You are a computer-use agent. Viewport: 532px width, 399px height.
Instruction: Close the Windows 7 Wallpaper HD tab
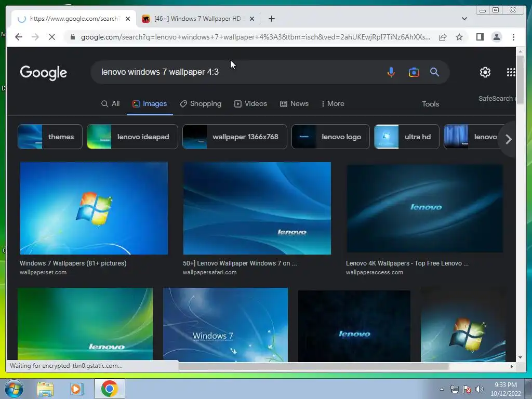tap(252, 19)
